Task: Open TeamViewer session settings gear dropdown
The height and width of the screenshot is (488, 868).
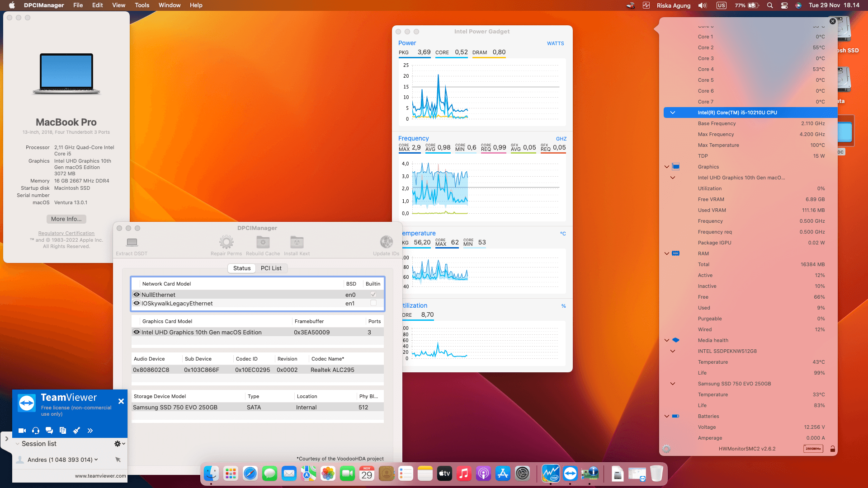Action: click(119, 444)
